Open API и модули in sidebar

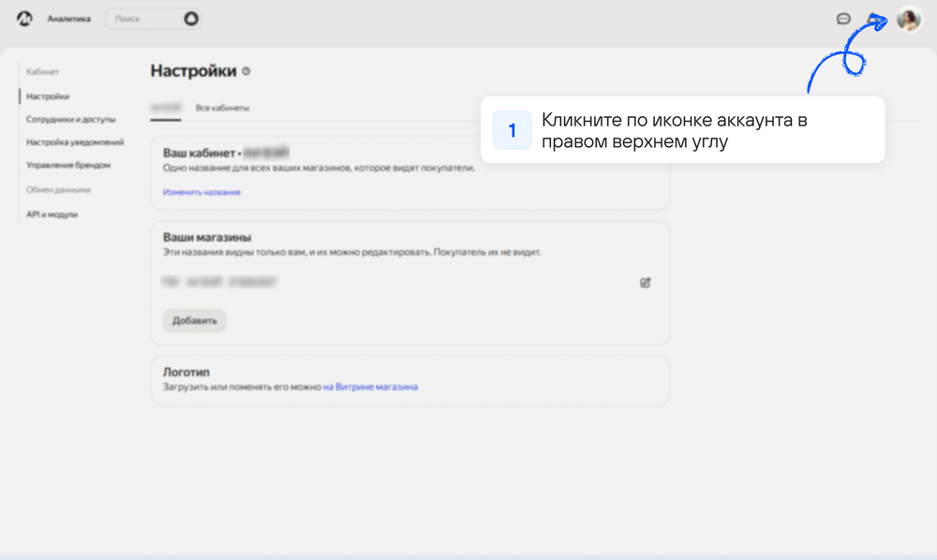[x=52, y=214]
